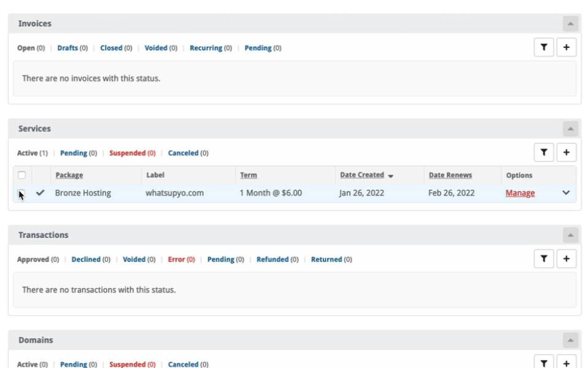
Task: Add a new invoice with plus icon
Action: click(566, 47)
